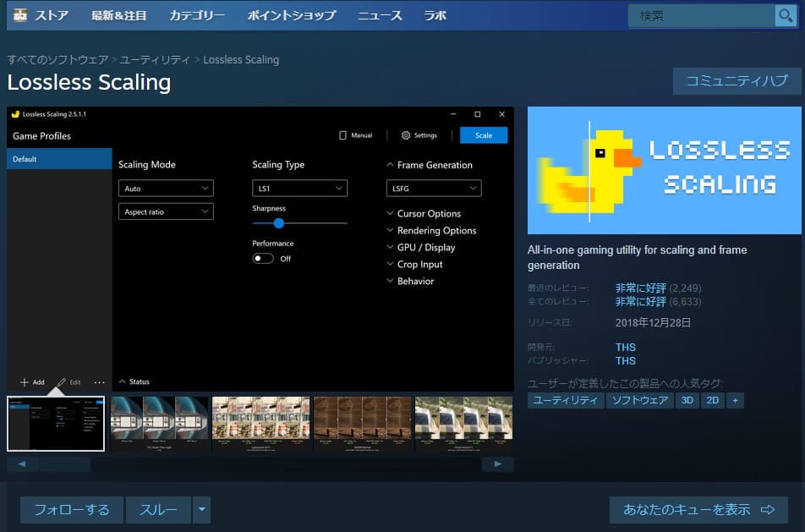Viewport: 805px width, 532px height.
Task: Select the last train comparison thumbnail
Action: point(463,424)
